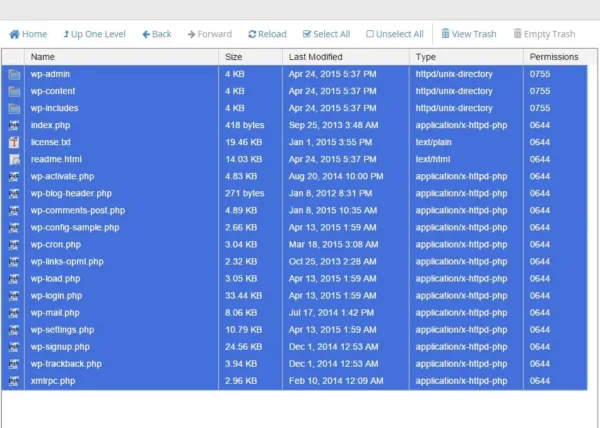Select the license.txt file name
600x428 pixels.
[51, 142]
